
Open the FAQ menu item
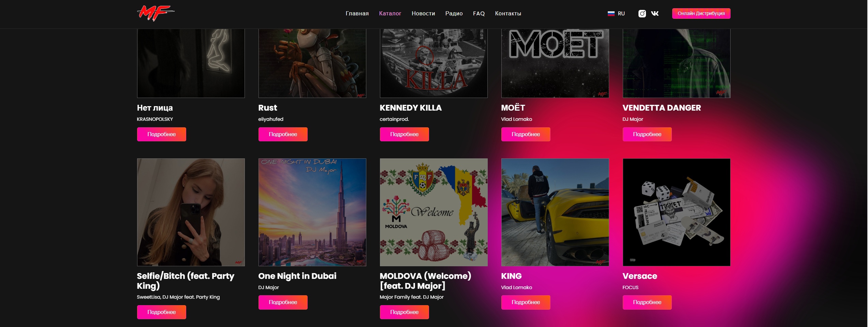tap(479, 14)
